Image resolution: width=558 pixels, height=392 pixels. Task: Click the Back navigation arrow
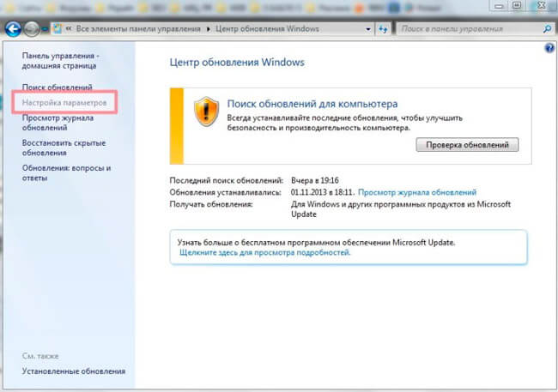point(13,29)
